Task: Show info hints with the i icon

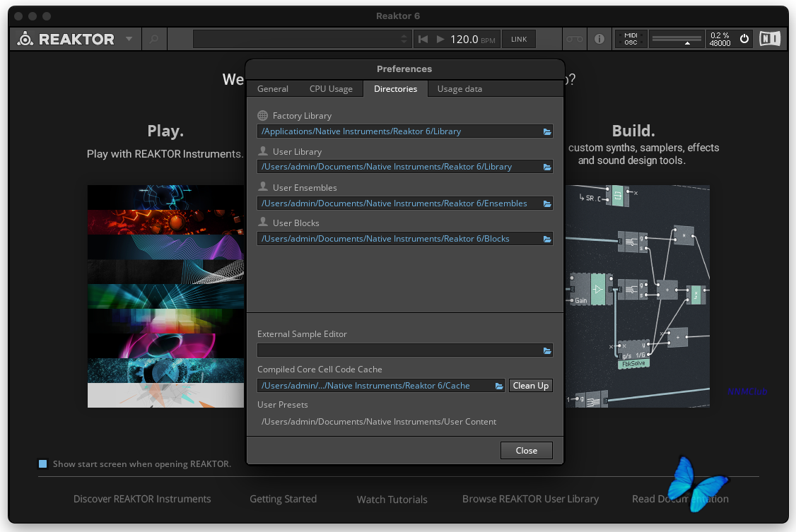Action: click(x=599, y=39)
